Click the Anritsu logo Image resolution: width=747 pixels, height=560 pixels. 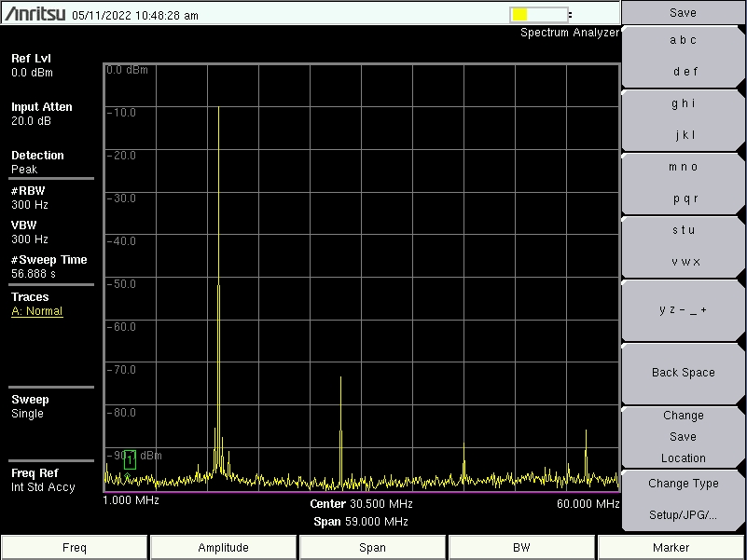point(35,14)
